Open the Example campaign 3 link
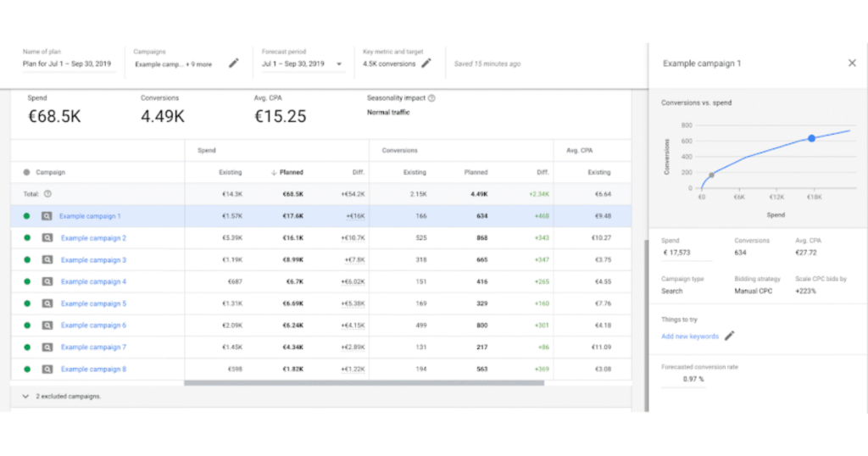This screenshot has height=456, width=868. click(x=93, y=260)
